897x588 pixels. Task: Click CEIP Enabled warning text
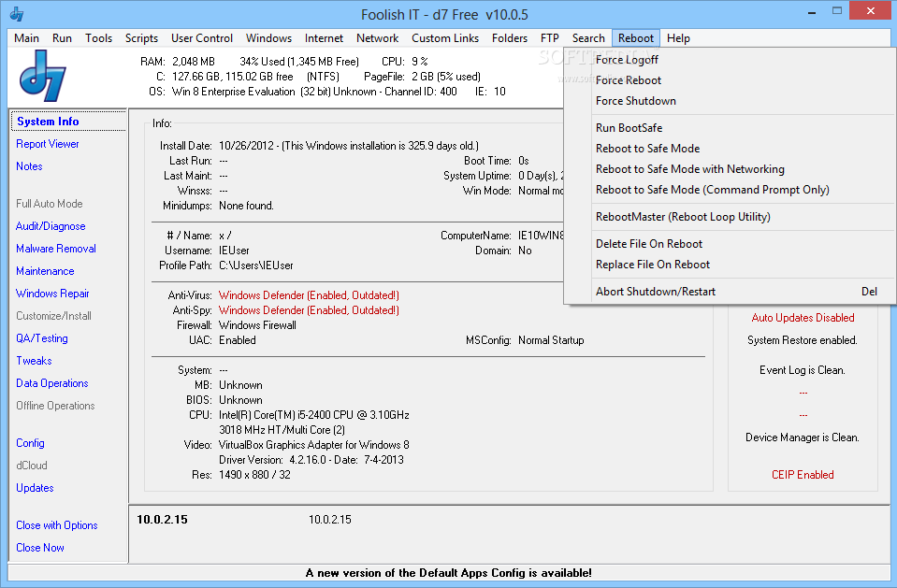click(803, 475)
